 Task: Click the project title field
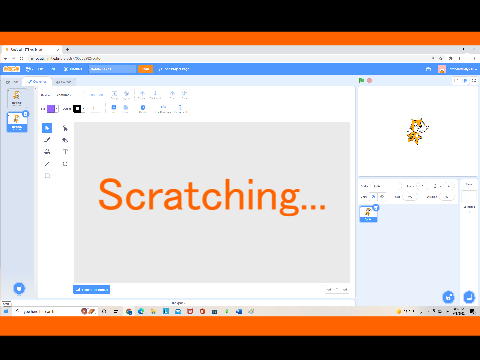coord(112,69)
